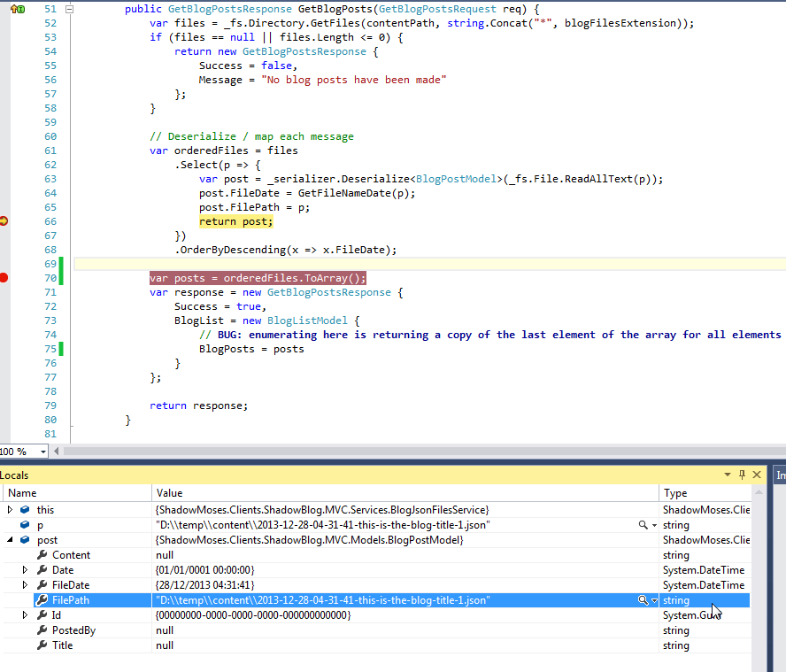Click the Content property wrench icon

point(42,554)
